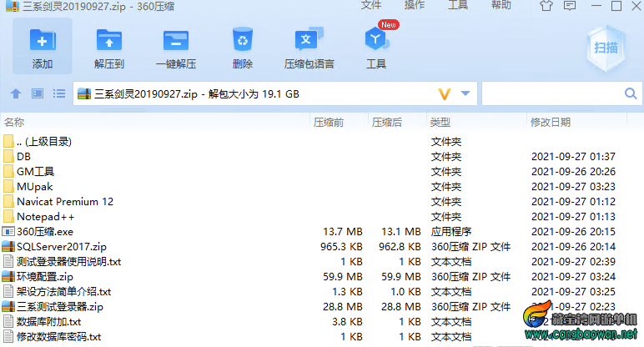
Task: Click the 添加 (Add) toolbar icon
Action: (x=43, y=41)
